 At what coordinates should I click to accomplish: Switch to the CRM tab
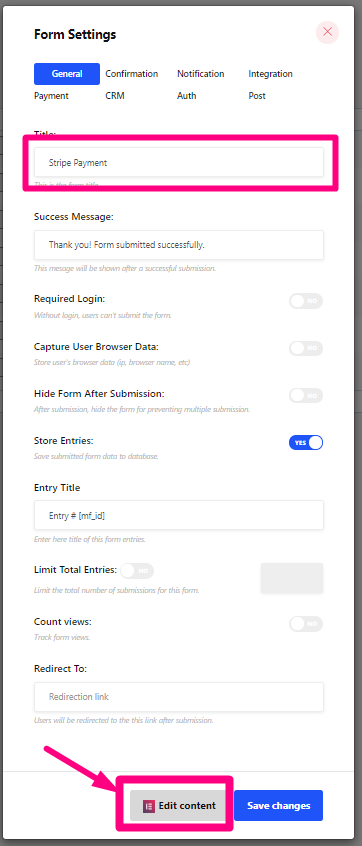(x=114, y=96)
